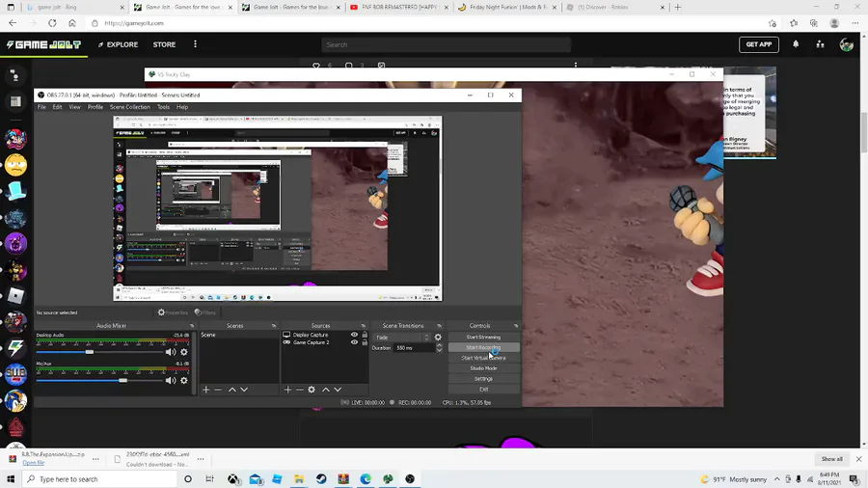Switch to Discover - Roblox browser tab
This screenshot has width=868, height=488.
pyautogui.click(x=614, y=7)
